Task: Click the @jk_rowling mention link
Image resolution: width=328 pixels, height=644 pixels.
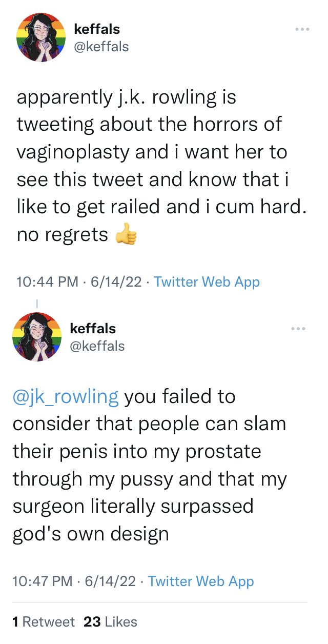Action: pos(66,397)
